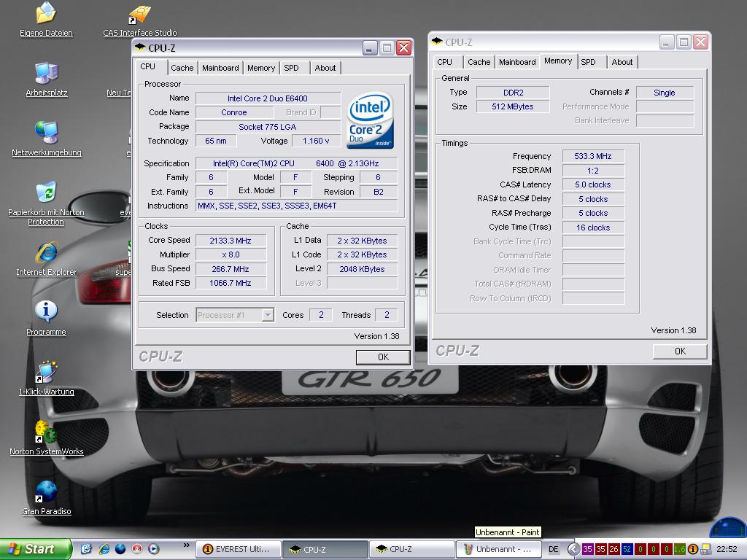Click the network tray icon beside the clock

706,549
